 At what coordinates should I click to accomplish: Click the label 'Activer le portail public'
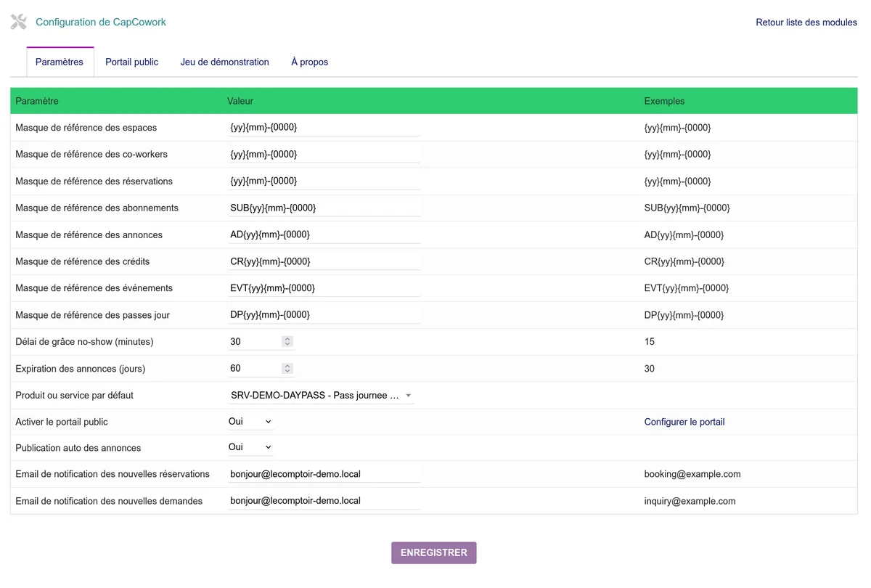(62, 422)
